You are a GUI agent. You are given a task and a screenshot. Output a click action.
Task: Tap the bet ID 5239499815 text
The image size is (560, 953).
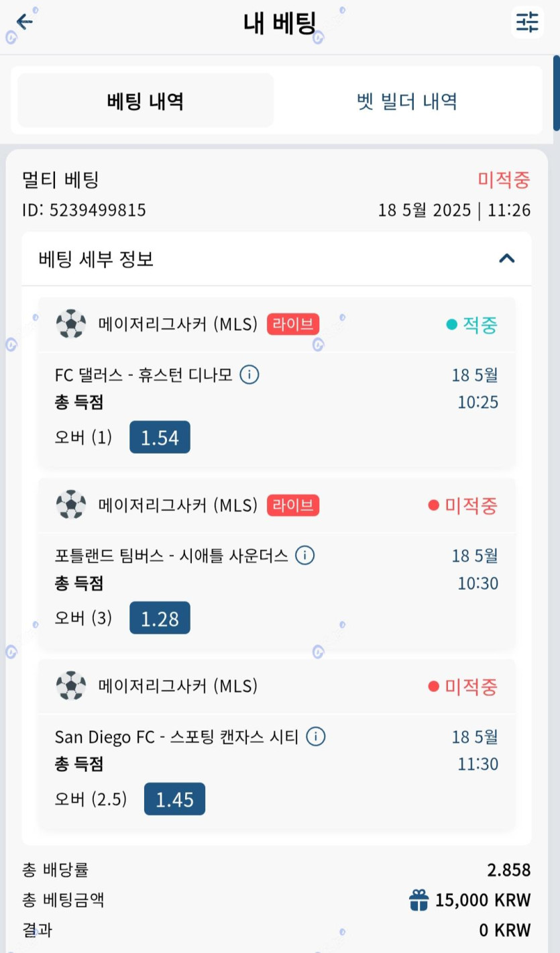84,210
